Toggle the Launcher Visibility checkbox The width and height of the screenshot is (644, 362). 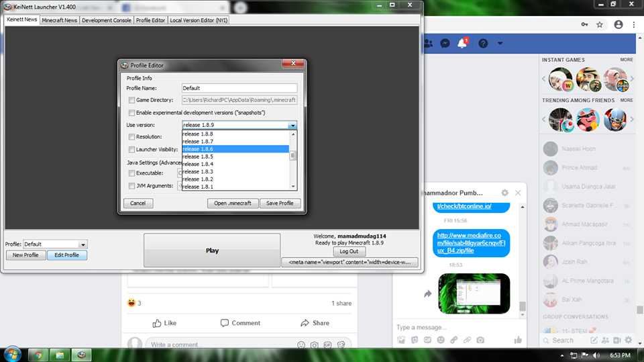pyautogui.click(x=131, y=149)
